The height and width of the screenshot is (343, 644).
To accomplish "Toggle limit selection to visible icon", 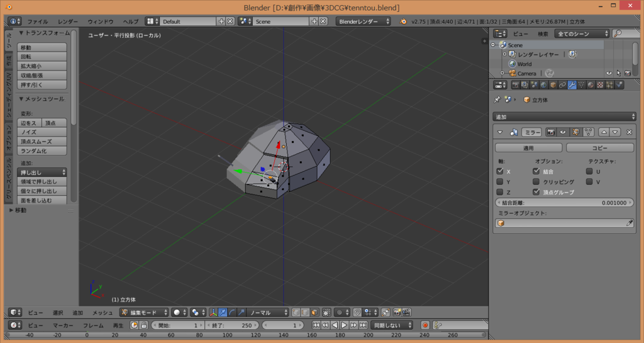I will coord(326,313).
